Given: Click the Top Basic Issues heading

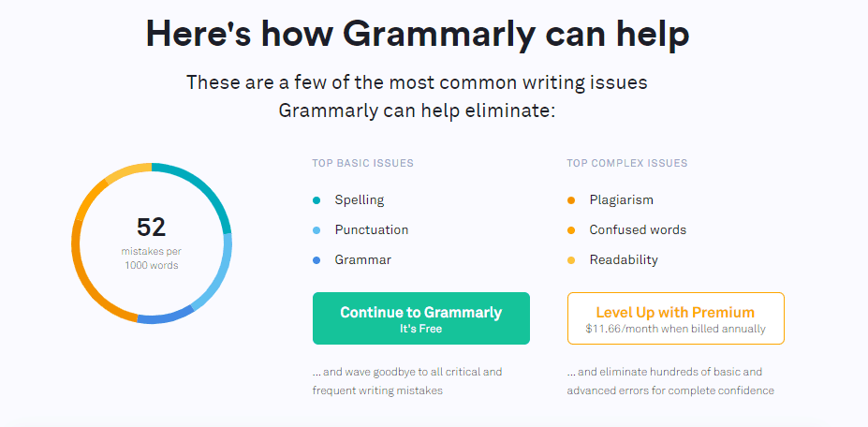Looking at the screenshot, I should (362, 163).
